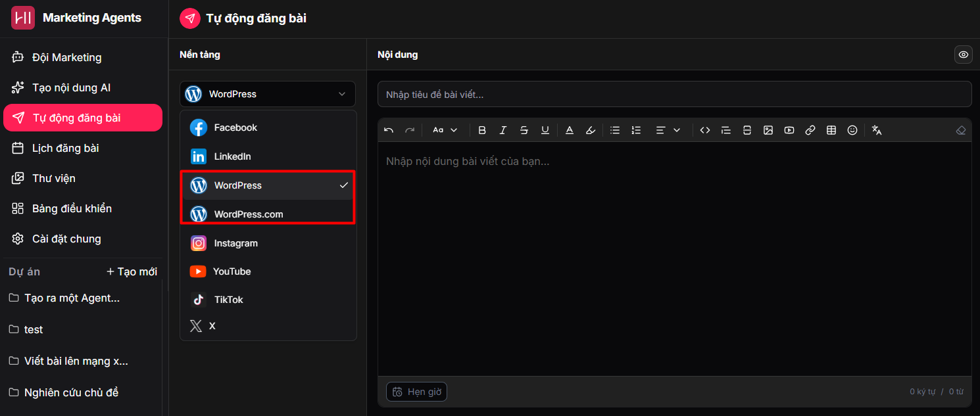Click the translate icon in toolbar

(x=877, y=130)
